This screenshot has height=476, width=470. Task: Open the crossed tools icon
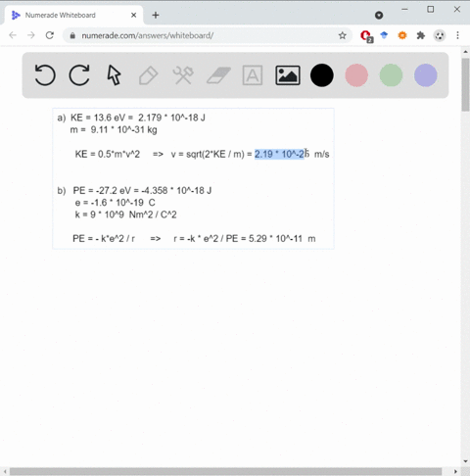coord(183,75)
